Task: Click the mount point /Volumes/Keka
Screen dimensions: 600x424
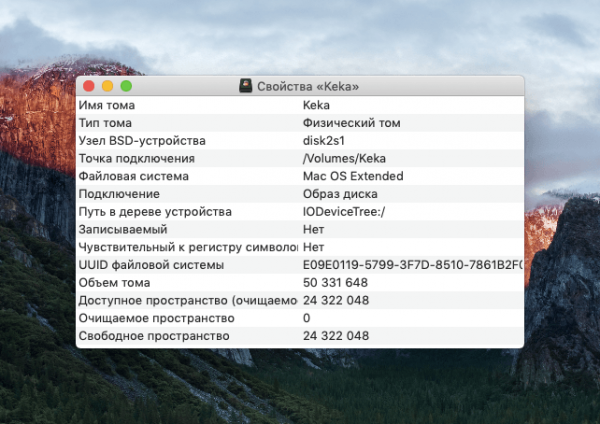Action: pos(344,158)
